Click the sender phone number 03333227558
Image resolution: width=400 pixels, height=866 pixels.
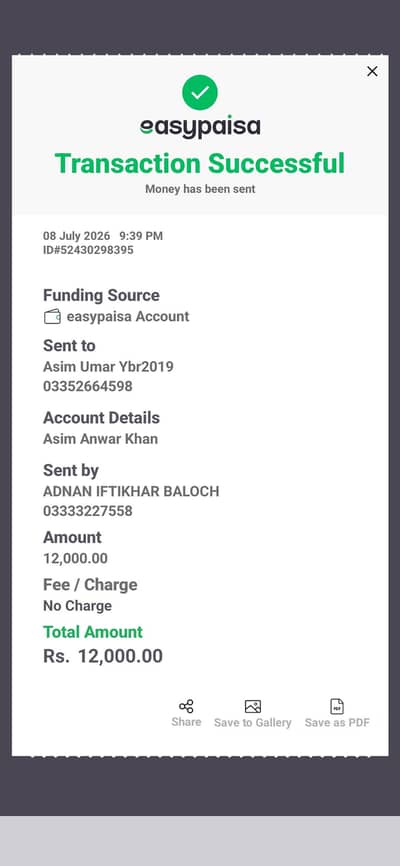point(88,511)
